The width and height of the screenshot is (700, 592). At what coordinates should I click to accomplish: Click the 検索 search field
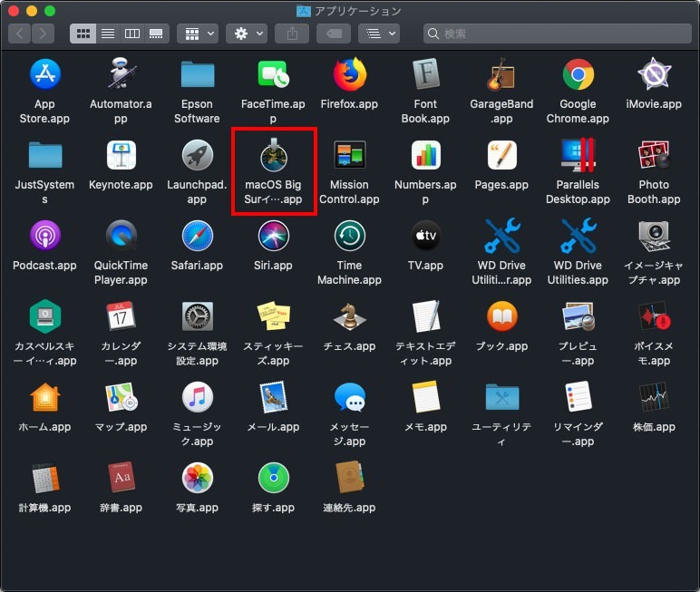pyautogui.click(x=557, y=34)
